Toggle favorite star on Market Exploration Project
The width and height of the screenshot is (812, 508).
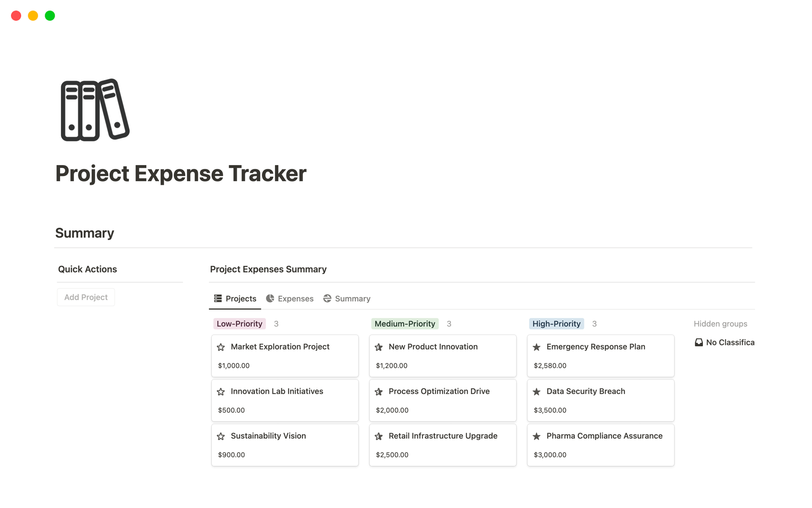click(x=220, y=347)
